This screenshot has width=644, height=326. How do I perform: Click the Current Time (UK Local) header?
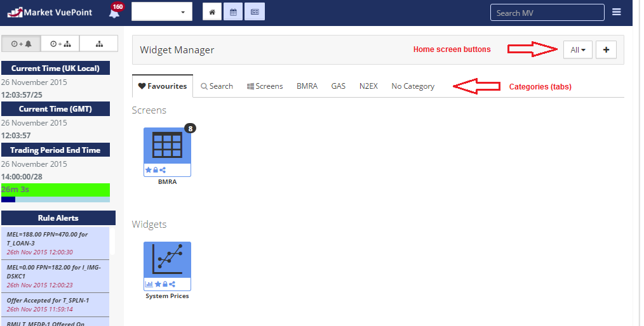(x=55, y=68)
